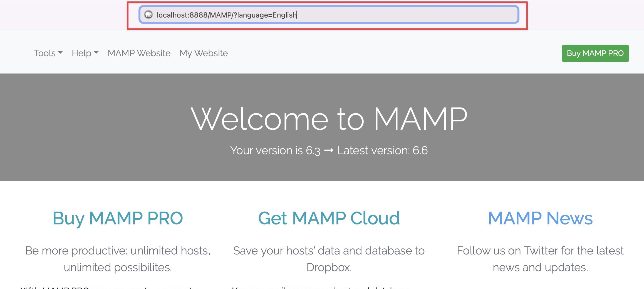644x289 pixels.
Task: Open the Buy MAMP PRO heading link
Action: pos(118,218)
